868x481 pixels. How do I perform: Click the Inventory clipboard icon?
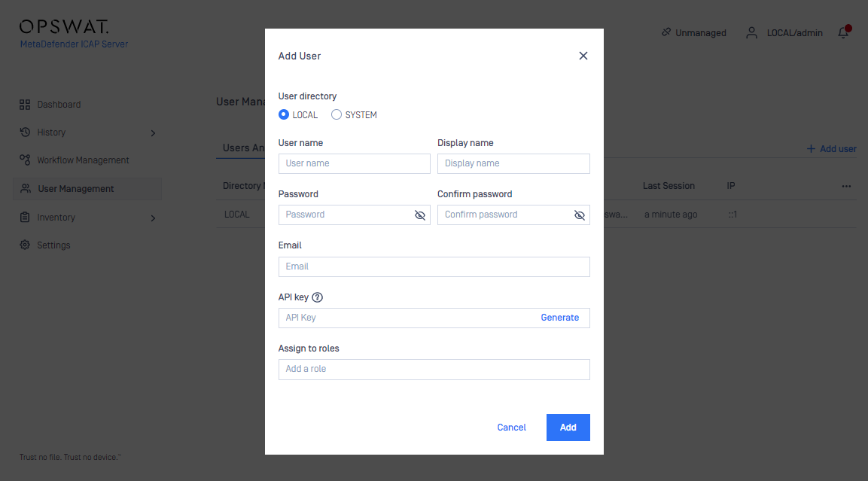[25, 217]
